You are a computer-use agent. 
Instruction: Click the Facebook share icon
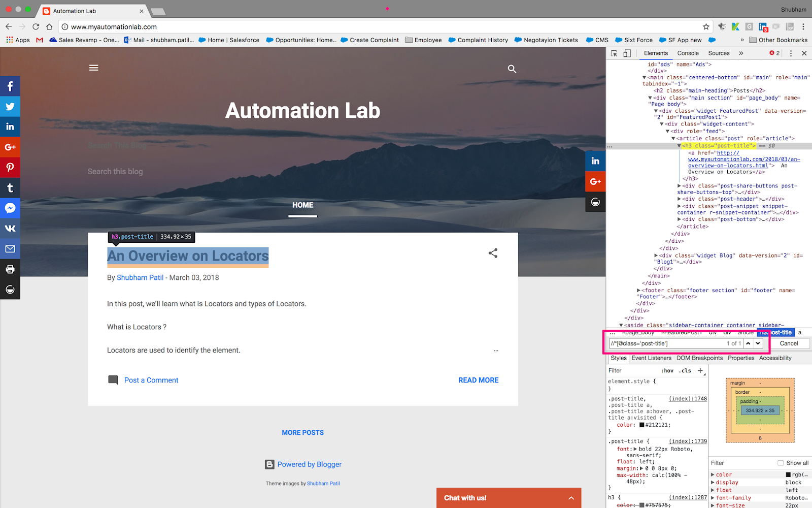(10, 86)
